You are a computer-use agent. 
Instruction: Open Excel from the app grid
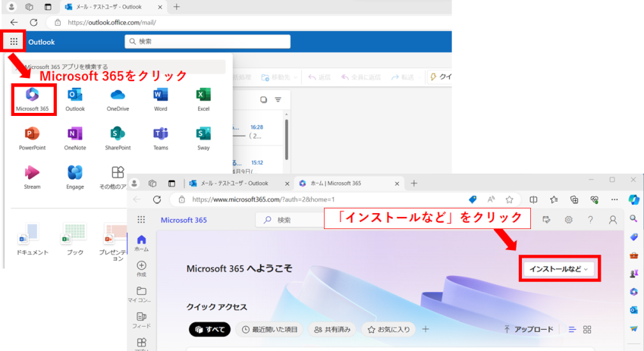[203, 99]
